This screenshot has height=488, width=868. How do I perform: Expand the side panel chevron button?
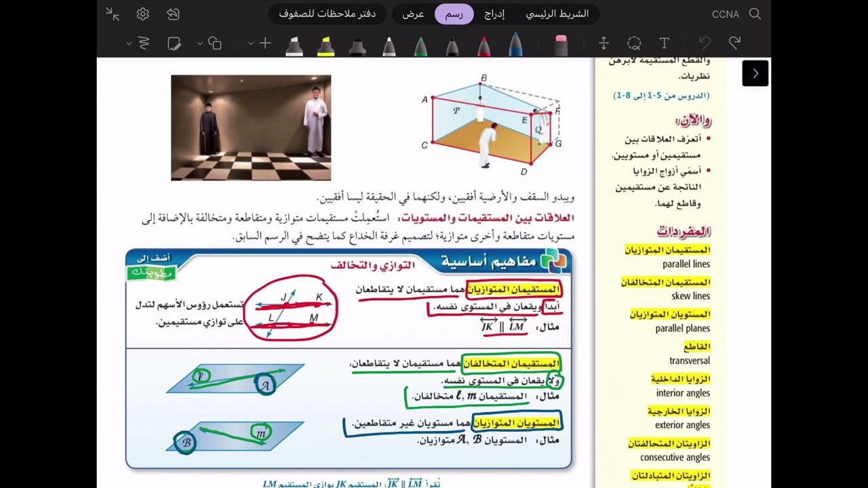pos(755,73)
